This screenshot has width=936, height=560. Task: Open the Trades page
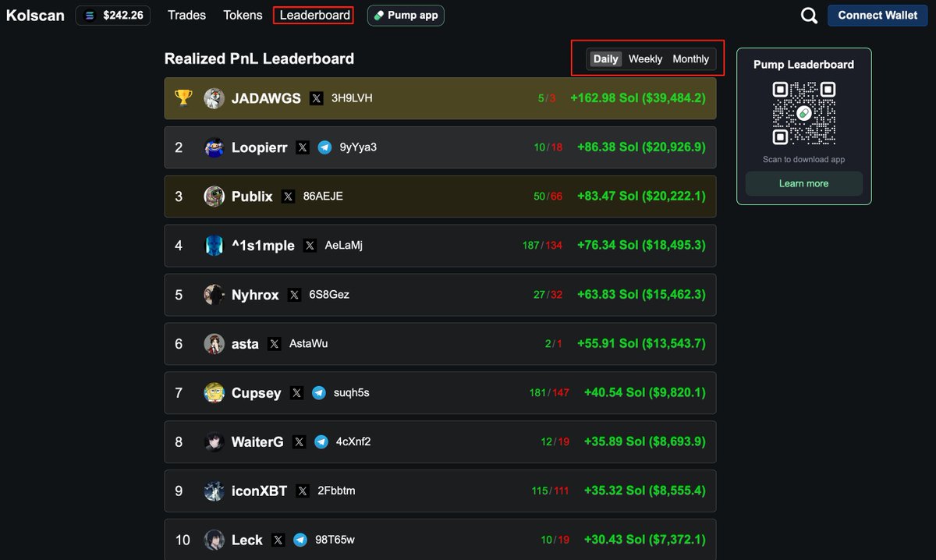[186, 15]
